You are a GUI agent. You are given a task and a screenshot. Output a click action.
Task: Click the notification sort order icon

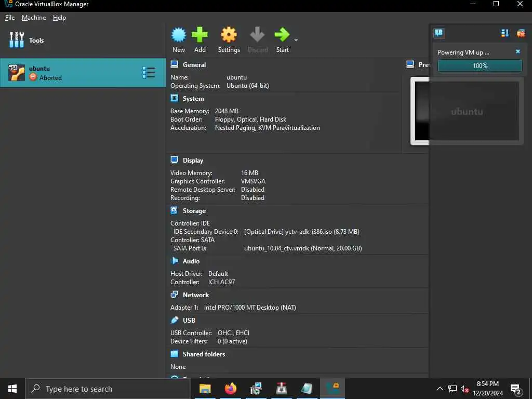click(x=505, y=33)
